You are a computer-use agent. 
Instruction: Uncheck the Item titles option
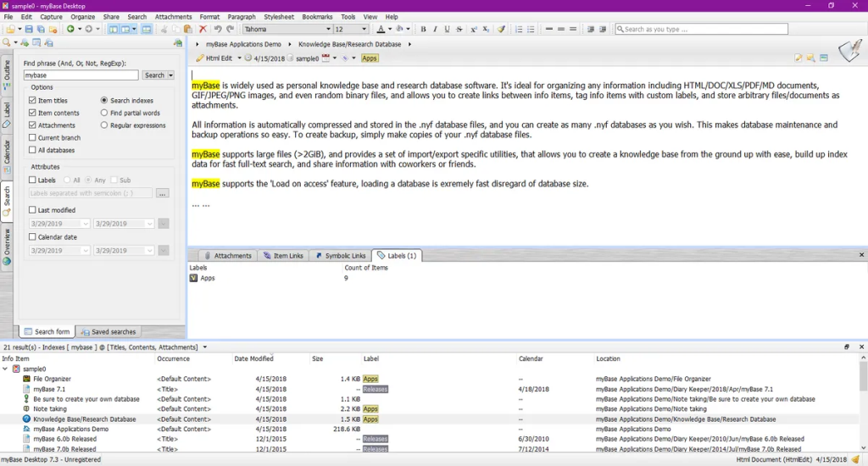coord(32,101)
